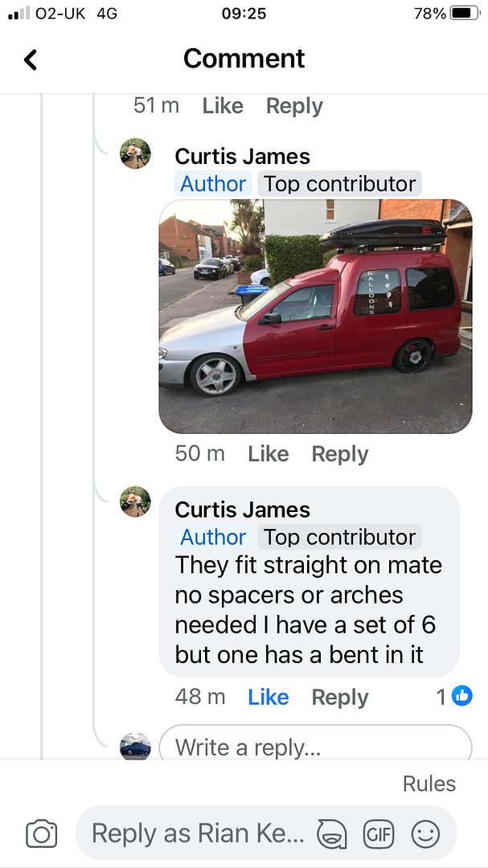Like the 50 m photo comment
Image resolution: width=488 pixels, height=868 pixels.
coord(268,454)
